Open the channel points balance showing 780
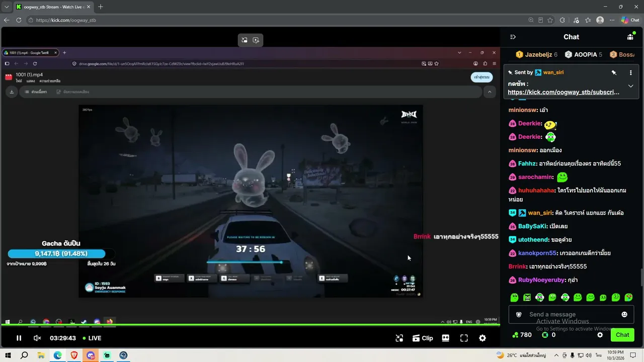The height and width of the screenshot is (362, 644). click(x=522, y=335)
